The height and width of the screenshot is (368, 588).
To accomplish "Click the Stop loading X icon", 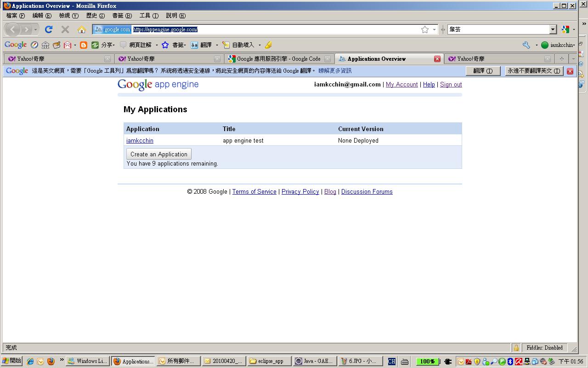I will click(x=65, y=29).
